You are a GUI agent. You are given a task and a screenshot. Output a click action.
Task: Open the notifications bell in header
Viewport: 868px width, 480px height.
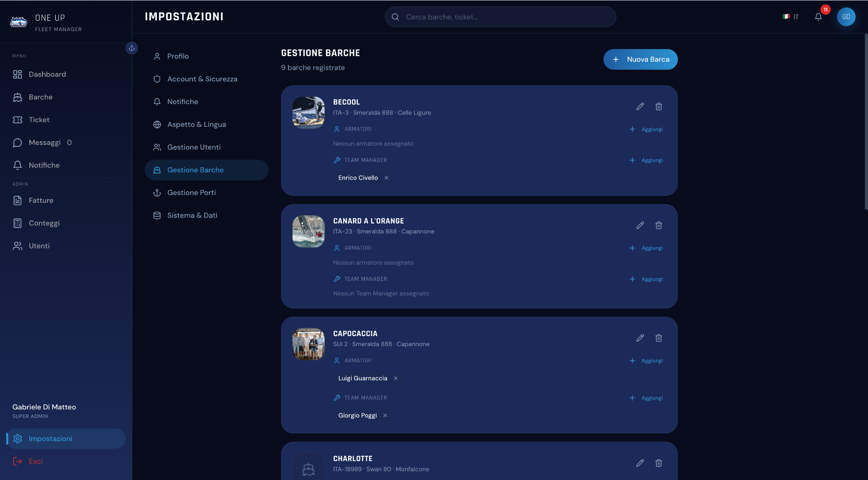818,17
